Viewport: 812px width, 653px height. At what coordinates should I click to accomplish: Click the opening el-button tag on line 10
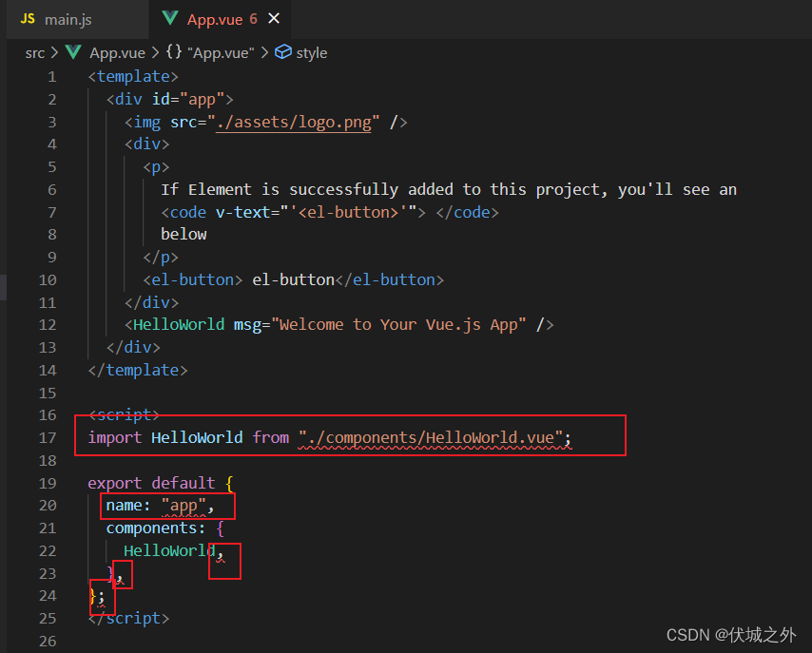point(193,279)
